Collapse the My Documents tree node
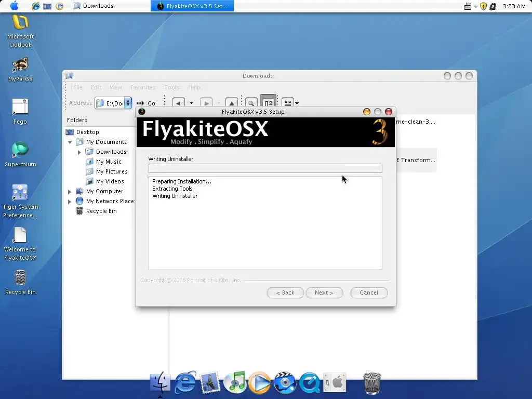Screen dimensions: 532x399 [x=70, y=142]
